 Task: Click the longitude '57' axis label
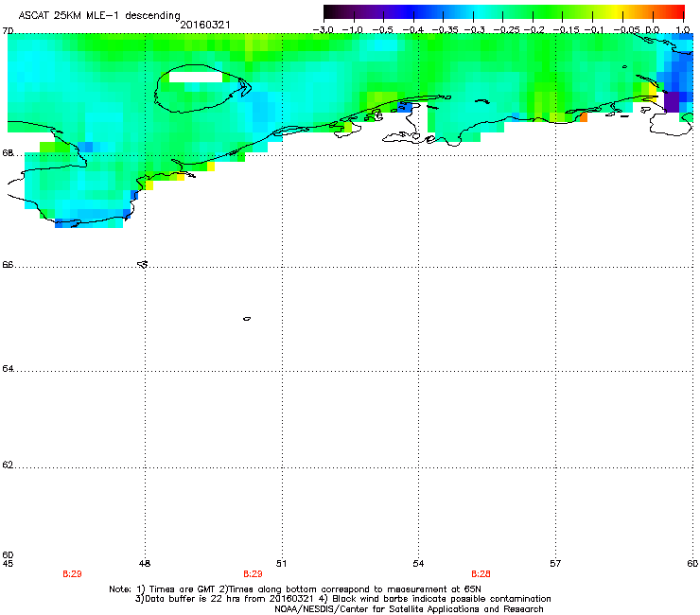(555, 564)
